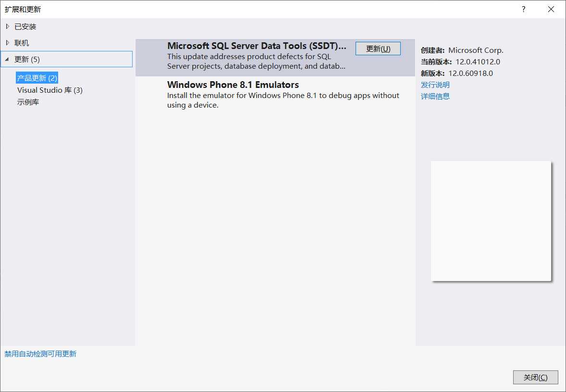Select the 联机 category
The image size is (566, 392).
[22, 43]
